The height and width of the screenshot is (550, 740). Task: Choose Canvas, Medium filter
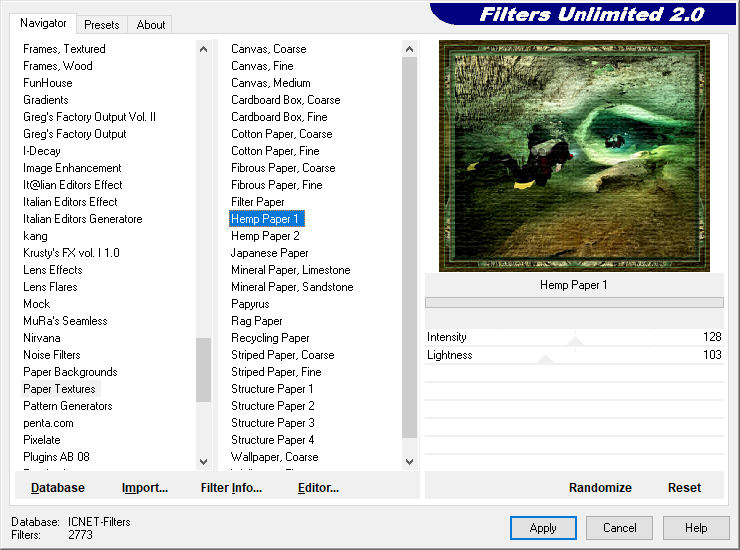point(270,83)
